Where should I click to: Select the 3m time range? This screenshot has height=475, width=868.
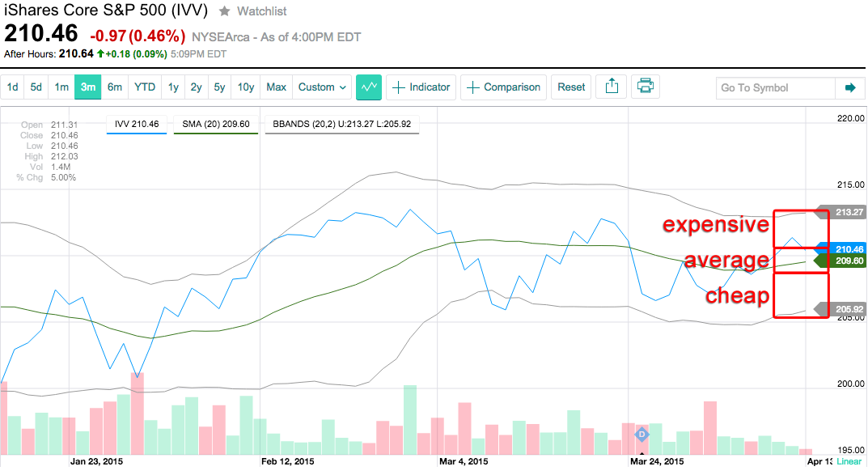coord(88,87)
